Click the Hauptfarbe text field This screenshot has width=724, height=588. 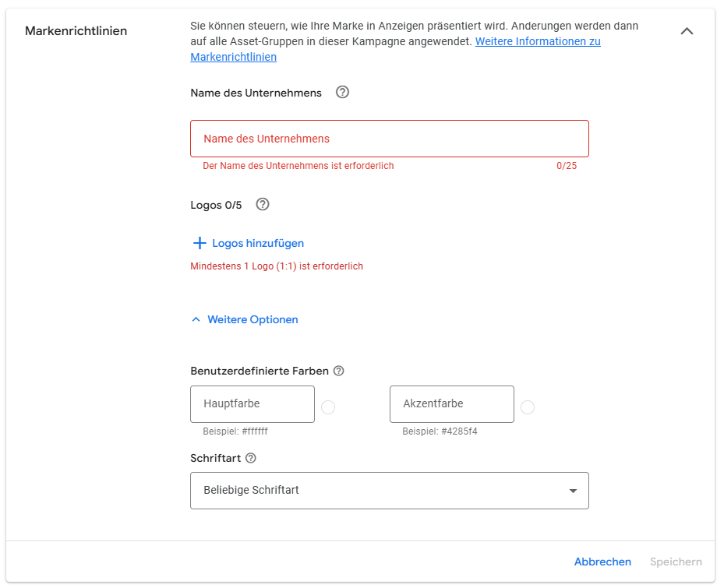pyautogui.click(x=253, y=404)
